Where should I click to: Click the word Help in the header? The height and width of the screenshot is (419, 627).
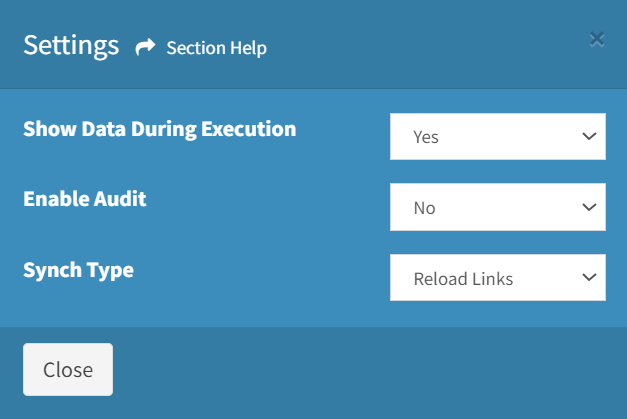coord(248,48)
